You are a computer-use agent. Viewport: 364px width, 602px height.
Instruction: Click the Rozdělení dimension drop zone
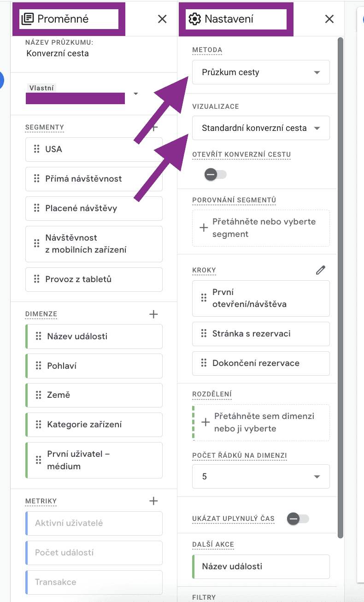[x=261, y=423]
